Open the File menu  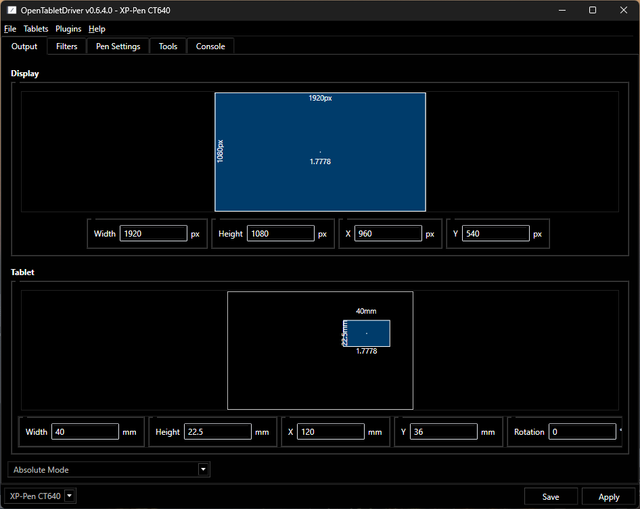[10, 29]
